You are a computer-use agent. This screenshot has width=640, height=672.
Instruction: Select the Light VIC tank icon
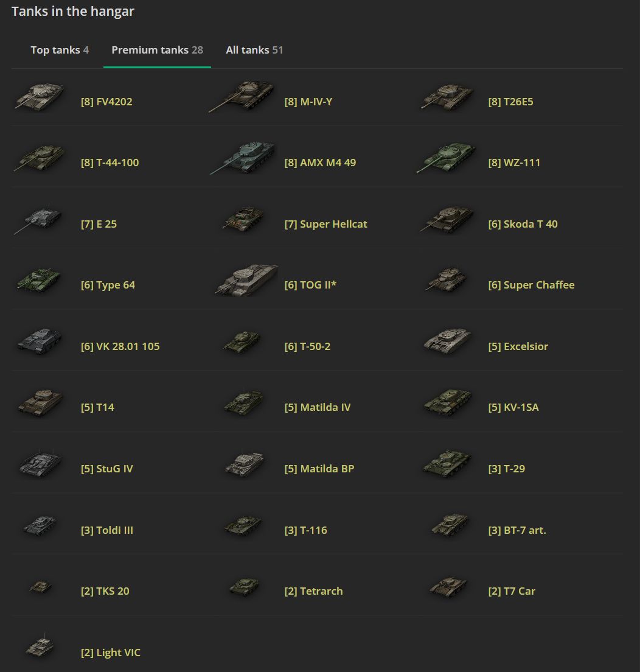(x=40, y=648)
